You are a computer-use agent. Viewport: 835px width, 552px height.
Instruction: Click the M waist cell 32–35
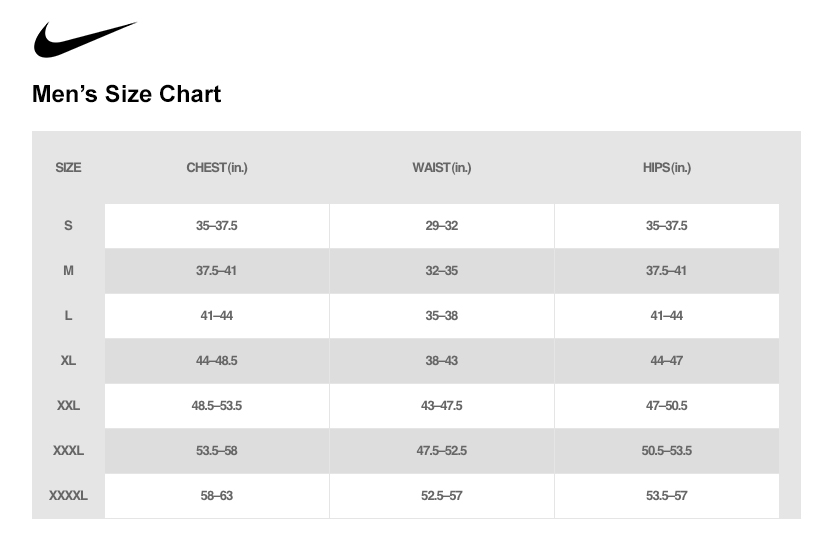click(x=441, y=270)
